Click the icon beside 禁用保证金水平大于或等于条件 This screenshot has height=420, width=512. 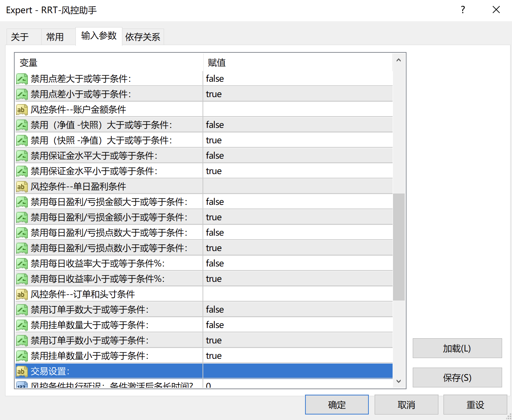click(x=22, y=156)
